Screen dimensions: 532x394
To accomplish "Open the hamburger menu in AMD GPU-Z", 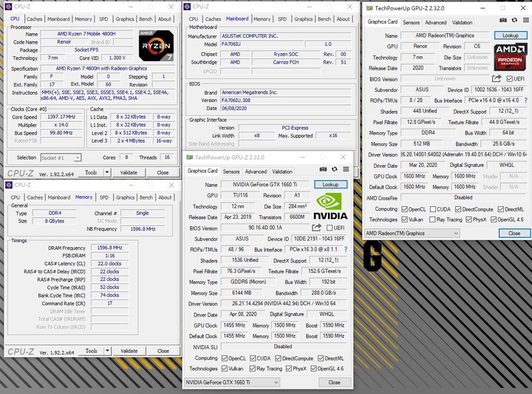I will pyautogui.click(x=525, y=20).
